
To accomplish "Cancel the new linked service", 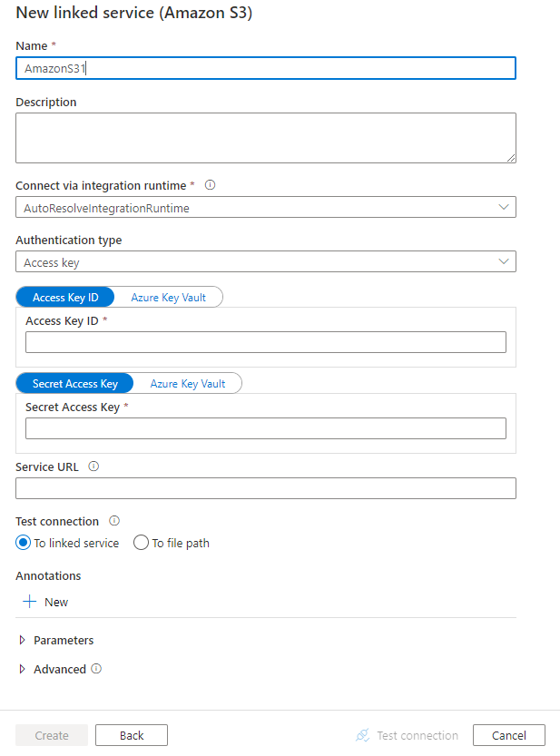I will click(508, 735).
